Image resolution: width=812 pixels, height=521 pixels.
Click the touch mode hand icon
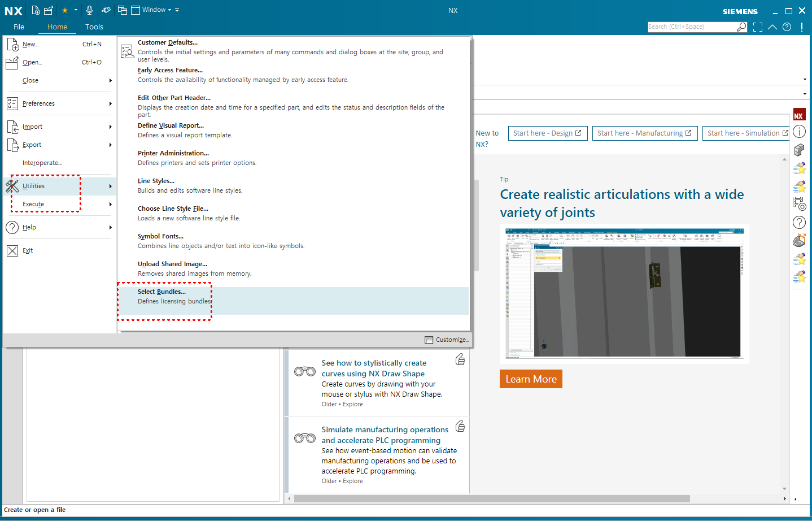coord(106,10)
